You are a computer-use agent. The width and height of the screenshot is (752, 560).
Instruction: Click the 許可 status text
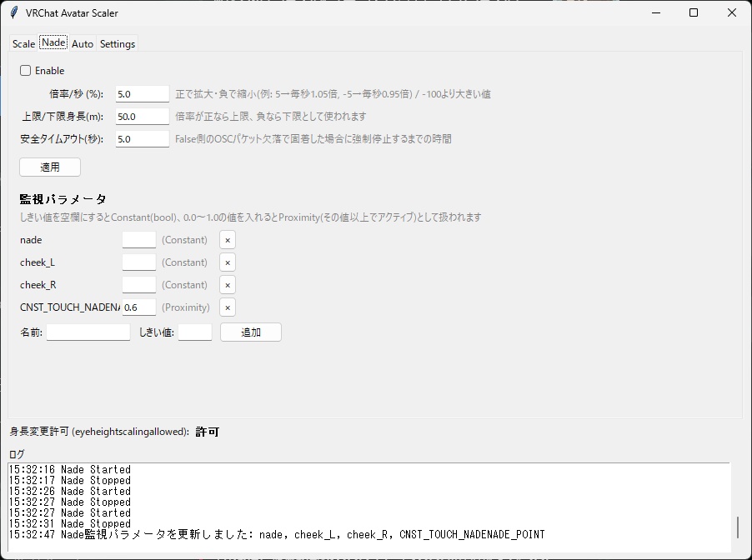pyautogui.click(x=208, y=432)
